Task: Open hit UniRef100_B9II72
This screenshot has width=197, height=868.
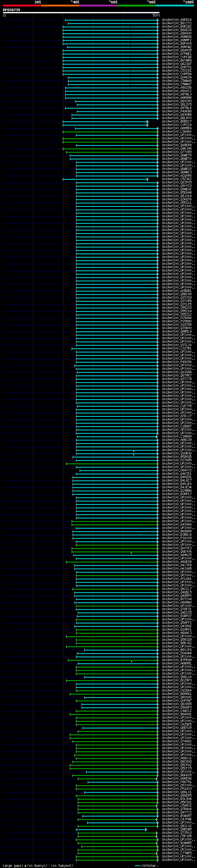Action: click(176, 23)
